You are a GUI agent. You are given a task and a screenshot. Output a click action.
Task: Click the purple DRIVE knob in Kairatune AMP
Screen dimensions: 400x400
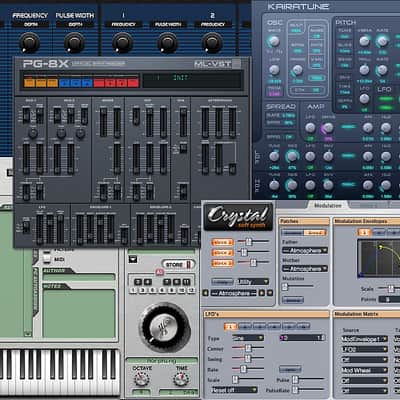[x=328, y=127]
